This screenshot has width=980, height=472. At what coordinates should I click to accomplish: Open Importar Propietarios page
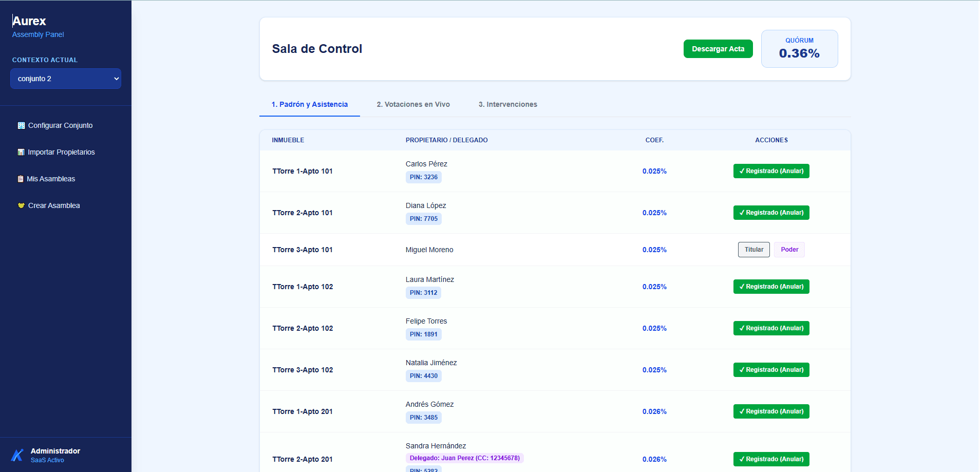pyautogui.click(x=66, y=152)
